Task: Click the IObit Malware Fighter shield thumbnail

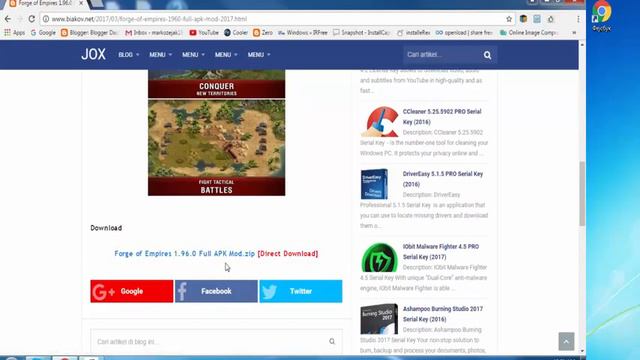Action: tap(379, 258)
